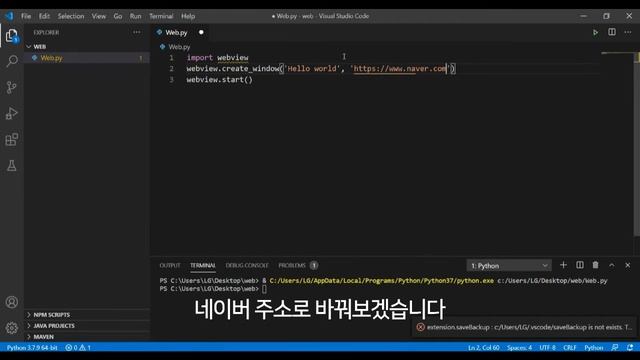Click the editor vertical scrollbar
The image size is (640, 360).
[637, 143]
